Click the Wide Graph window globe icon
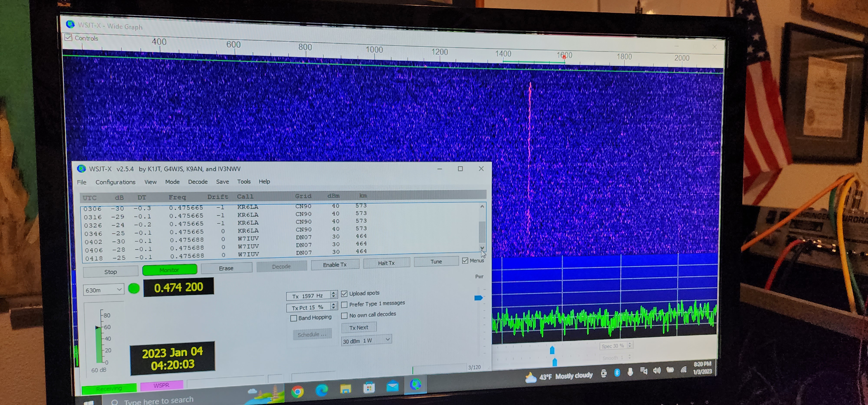The width and height of the screenshot is (868, 405). pyautogui.click(x=70, y=24)
